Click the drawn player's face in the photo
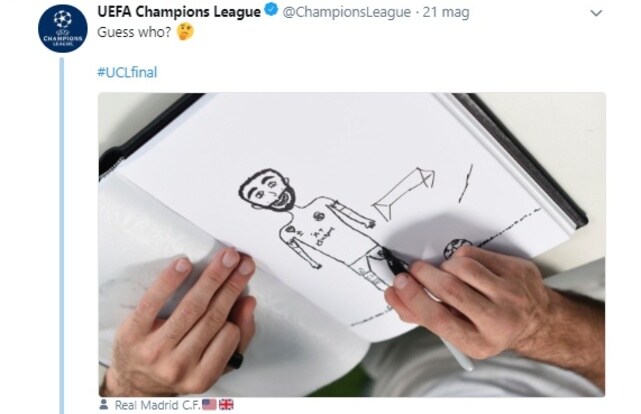 pos(267,190)
